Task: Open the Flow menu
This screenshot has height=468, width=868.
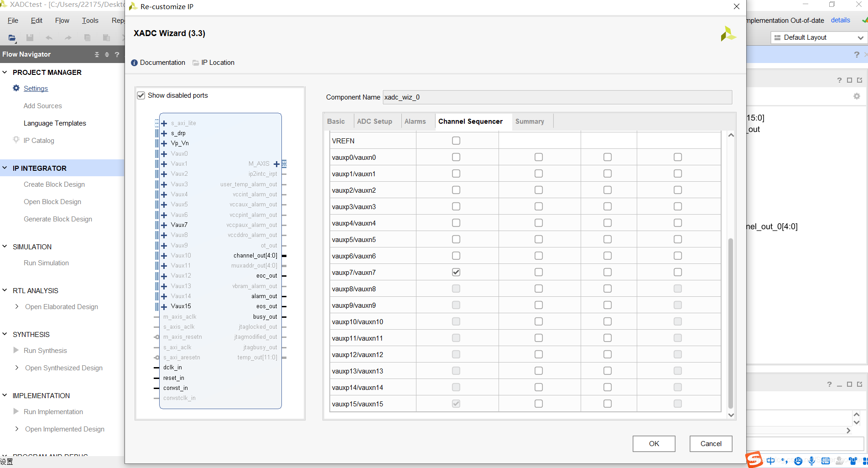Action: click(62, 21)
